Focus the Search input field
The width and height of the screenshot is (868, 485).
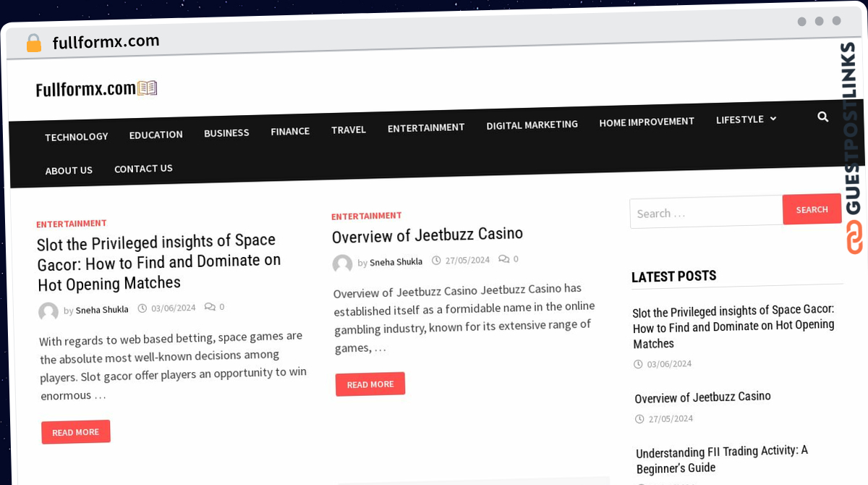click(x=706, y=213)
